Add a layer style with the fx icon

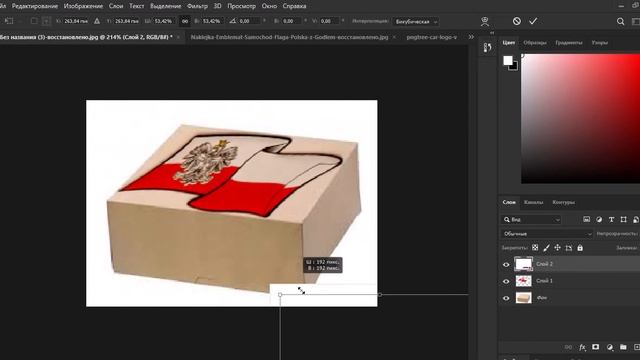click(x=582, y=347)
